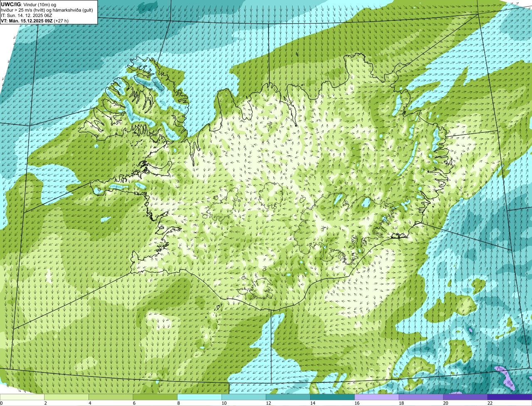Pick the dark green 6–8 m/s legend swatch
Viewport: 532px width, 406px height.
(155, 397)
